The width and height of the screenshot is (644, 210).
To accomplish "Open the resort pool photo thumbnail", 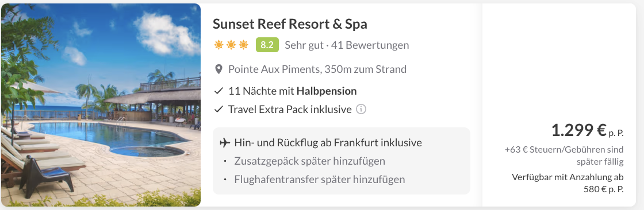I will (x=101, y=105).
